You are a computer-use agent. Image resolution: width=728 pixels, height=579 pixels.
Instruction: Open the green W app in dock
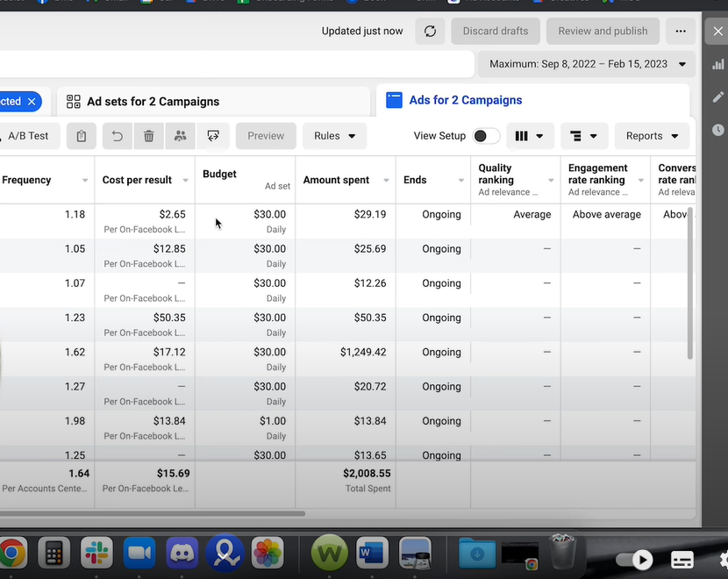(330, 553)
